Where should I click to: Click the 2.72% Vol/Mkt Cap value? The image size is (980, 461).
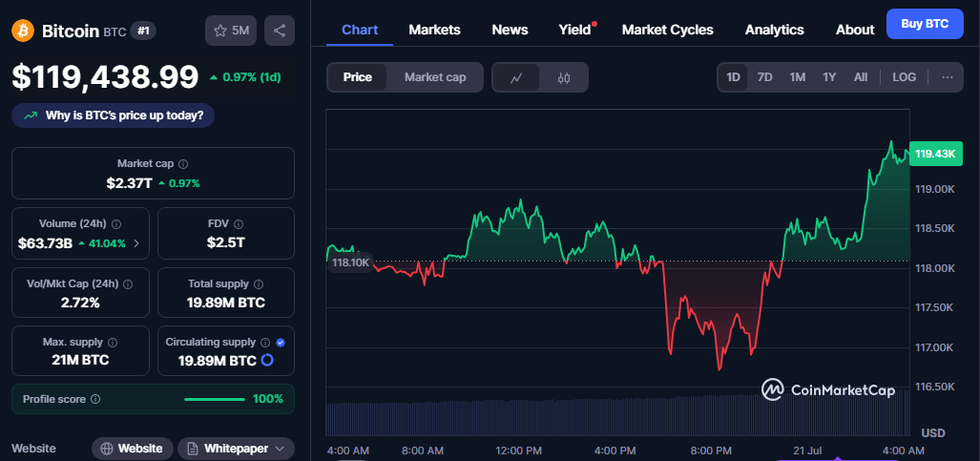pyautogui.click(x=80, y=303)
